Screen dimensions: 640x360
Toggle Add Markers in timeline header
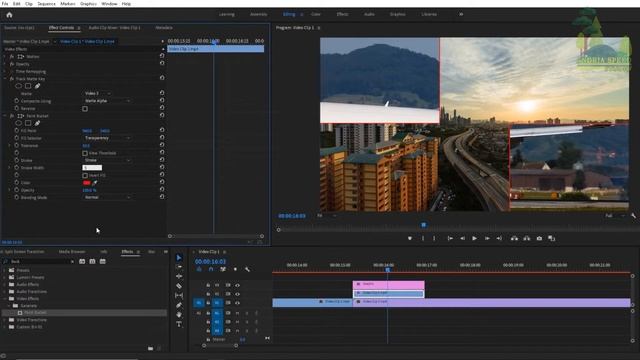click(235, 269)
